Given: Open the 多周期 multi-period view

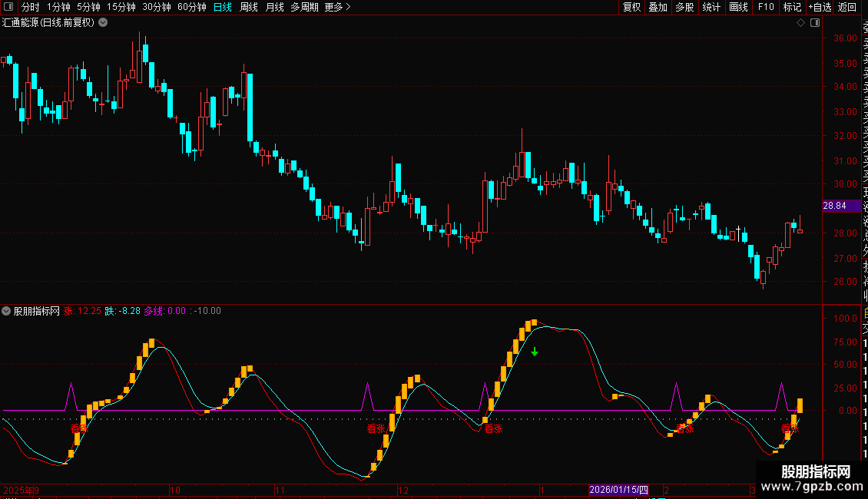Looking at the screenshot, I should [304, 7].
